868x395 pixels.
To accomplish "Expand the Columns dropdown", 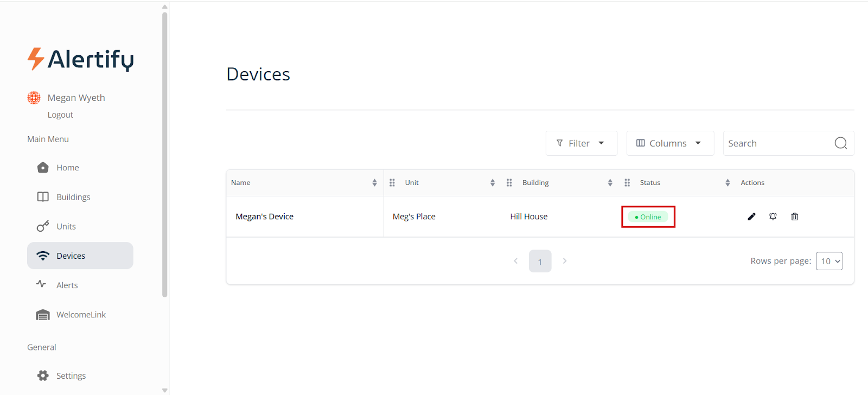I will tap(669, 143).
